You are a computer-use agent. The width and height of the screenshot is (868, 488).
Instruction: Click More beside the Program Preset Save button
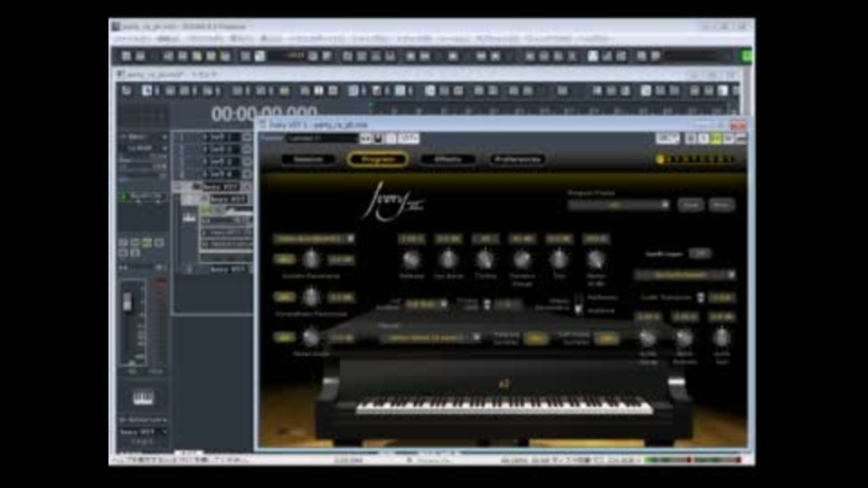click(722, 205)
